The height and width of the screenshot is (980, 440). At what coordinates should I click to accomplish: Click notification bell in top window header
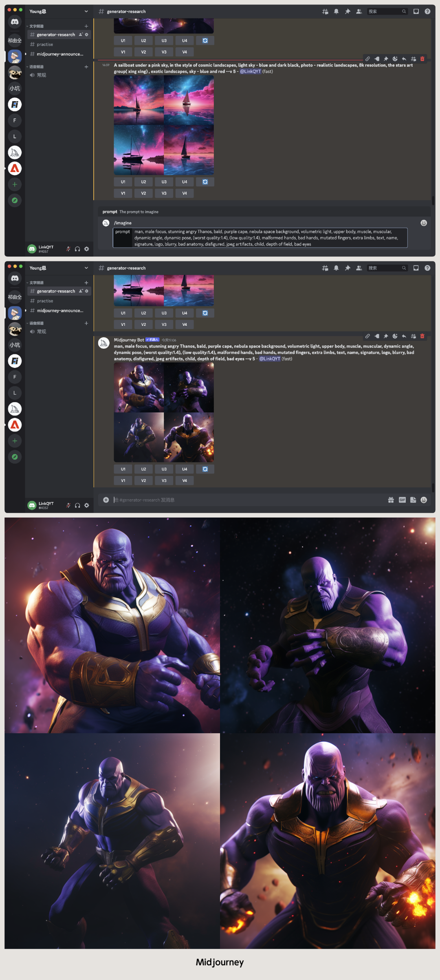pos(336,11)
